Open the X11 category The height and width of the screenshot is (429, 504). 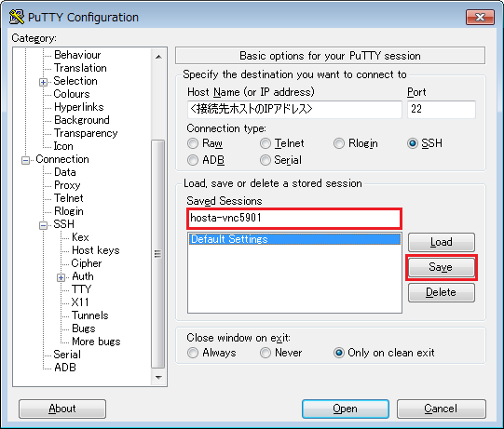(80, 302)
